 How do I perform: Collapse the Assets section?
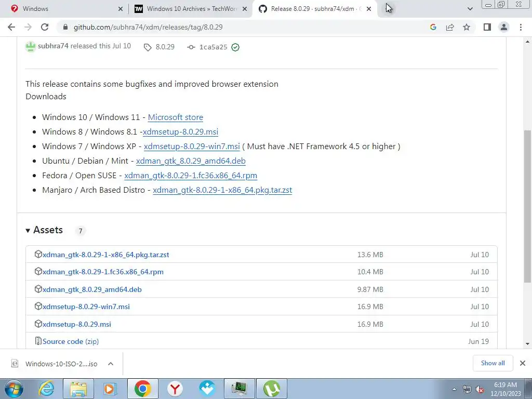point(44,230)
